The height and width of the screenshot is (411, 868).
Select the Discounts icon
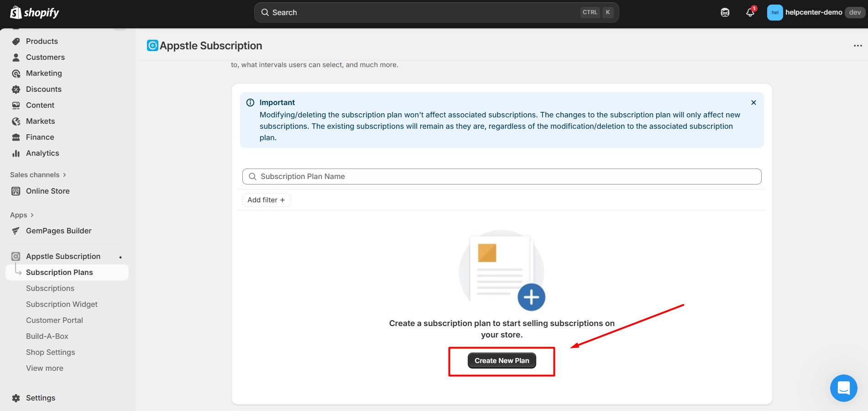point(16,89)
